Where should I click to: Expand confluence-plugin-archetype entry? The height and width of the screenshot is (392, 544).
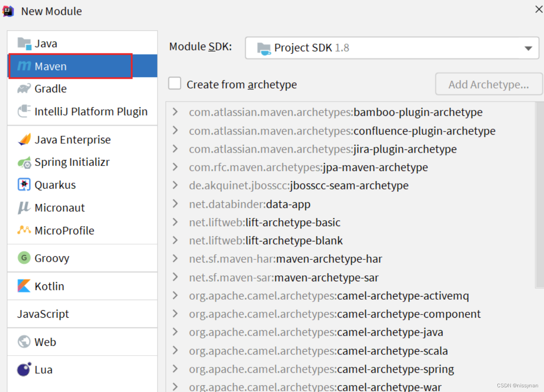point(175,130)
